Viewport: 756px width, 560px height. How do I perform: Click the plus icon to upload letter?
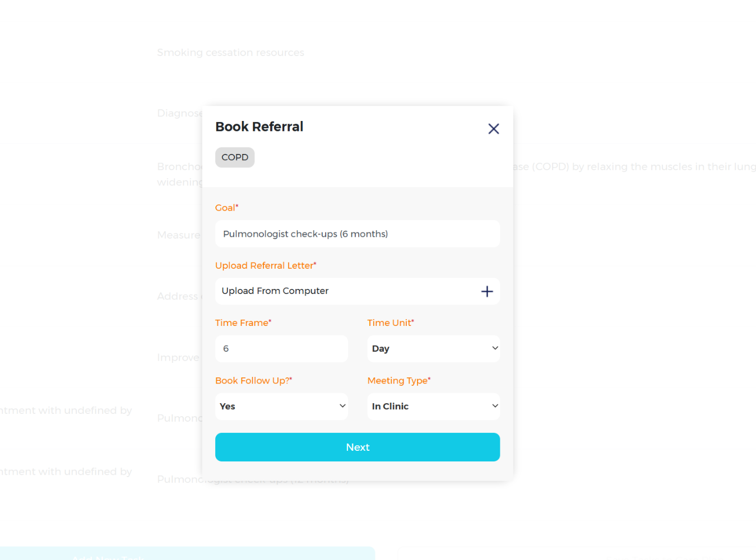[487, 291]
